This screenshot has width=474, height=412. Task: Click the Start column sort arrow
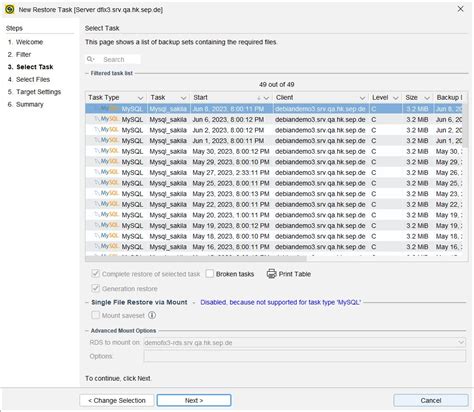[259, 98]
